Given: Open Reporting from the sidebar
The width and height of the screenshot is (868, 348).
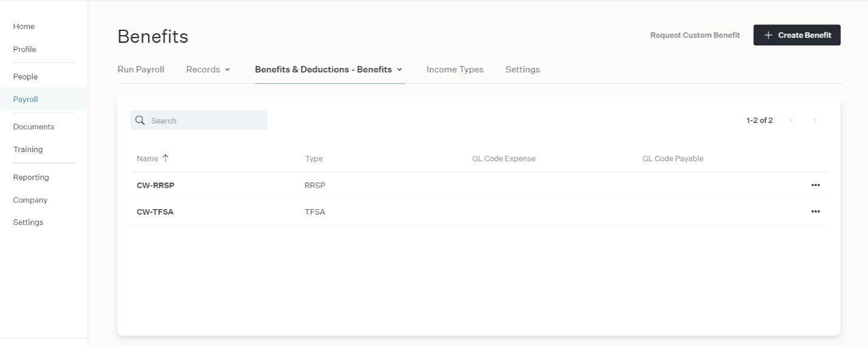Looking at the screenshot, I should [x=31, y=178].
